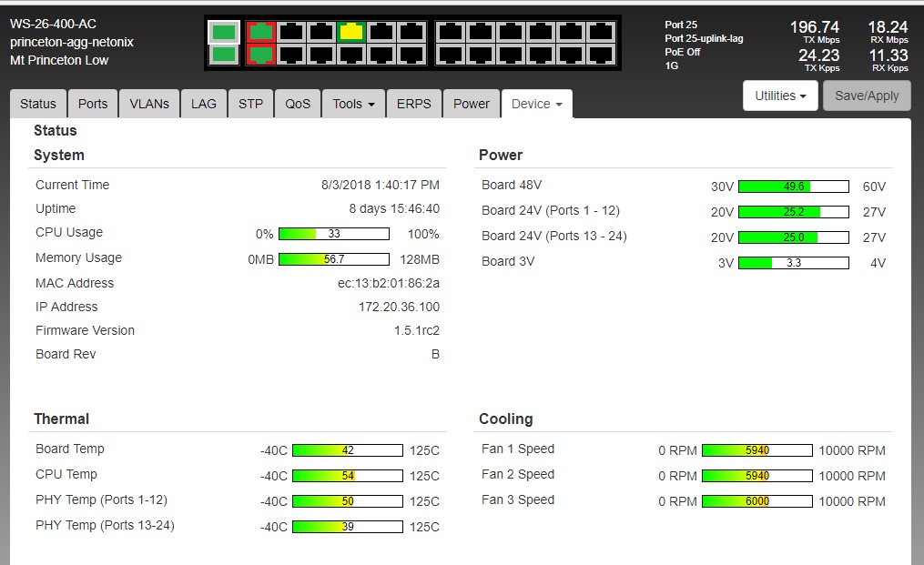Click the Fan 3 Speed gauge bar
This screenshot has height=565, width=924.
(x=756, y=501)
